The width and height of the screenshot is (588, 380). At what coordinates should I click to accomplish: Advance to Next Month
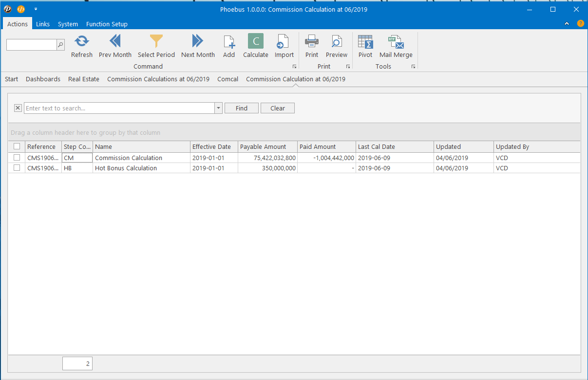198,41
